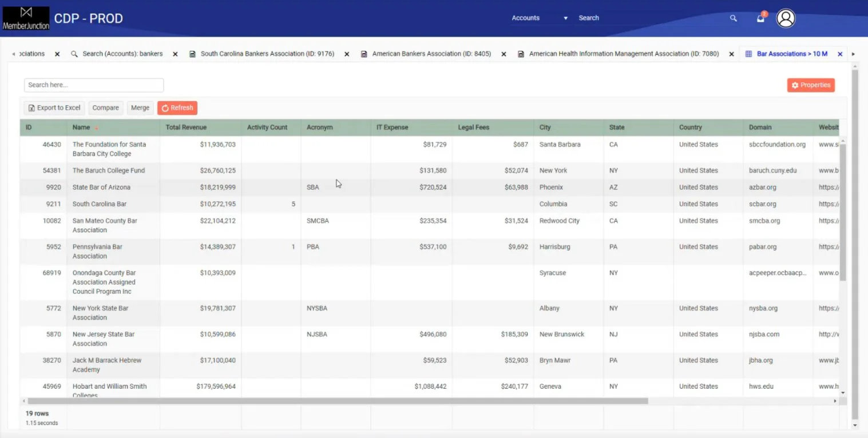Viewport: 868px width, 438px height.
Task: Export to Excel
Action: [x=54, y=108]
